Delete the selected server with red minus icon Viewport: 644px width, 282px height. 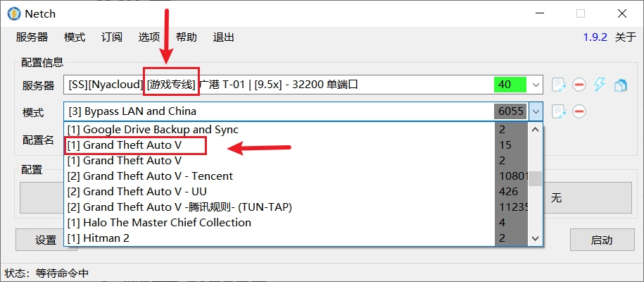[579, 85]
